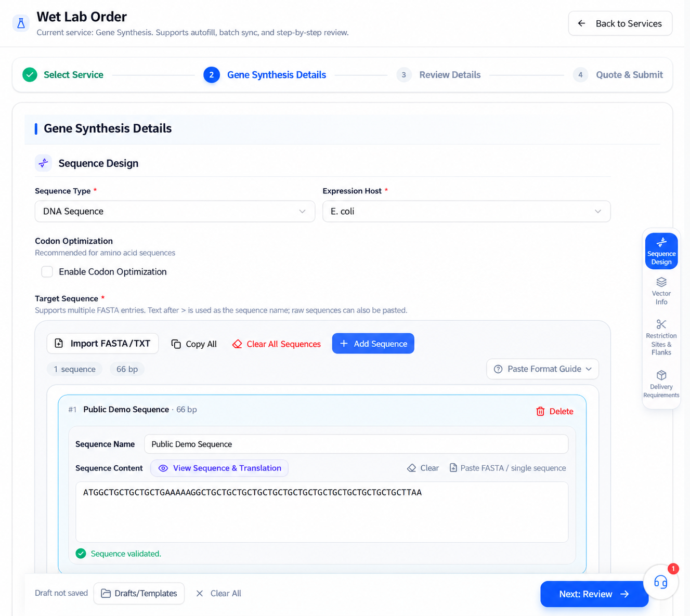
Task: Select Sequence Design side panel icon
Action: 661,251
